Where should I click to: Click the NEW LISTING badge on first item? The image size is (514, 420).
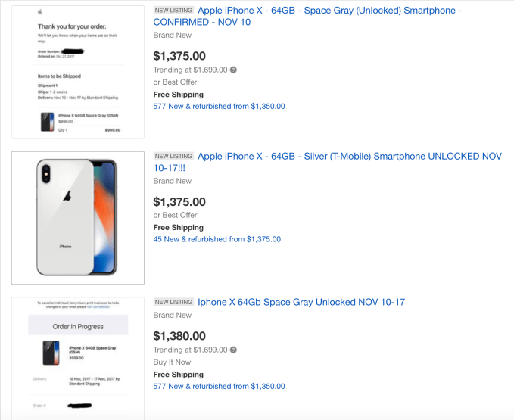tap(173, 11)
